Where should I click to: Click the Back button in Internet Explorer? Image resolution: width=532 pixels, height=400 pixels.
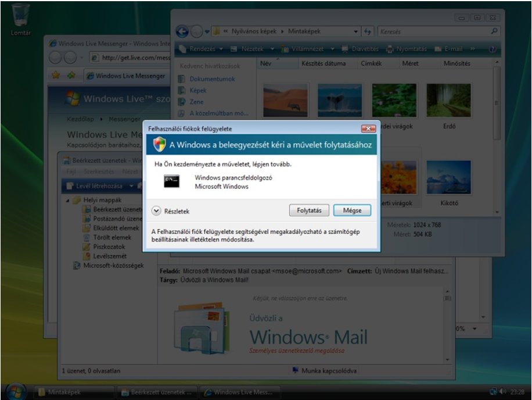pyautogui.click(x=55, y=58)
